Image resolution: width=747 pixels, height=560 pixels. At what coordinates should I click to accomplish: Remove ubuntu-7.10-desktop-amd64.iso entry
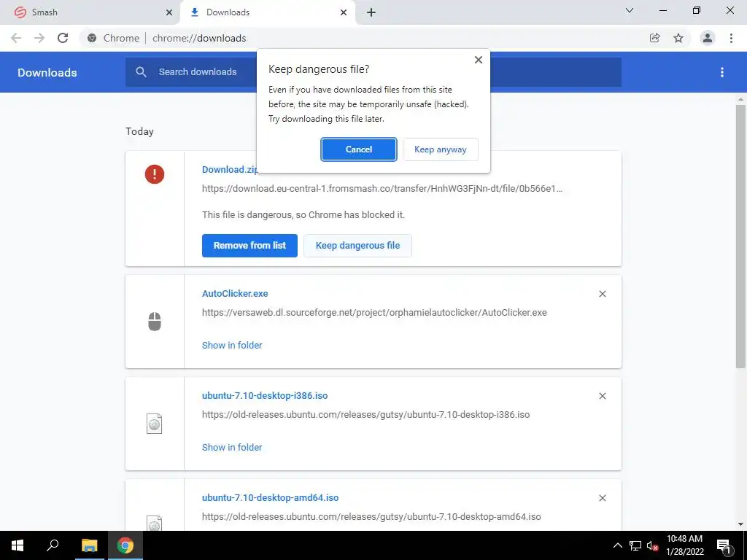pyautogui.click(x=602, y=497)
